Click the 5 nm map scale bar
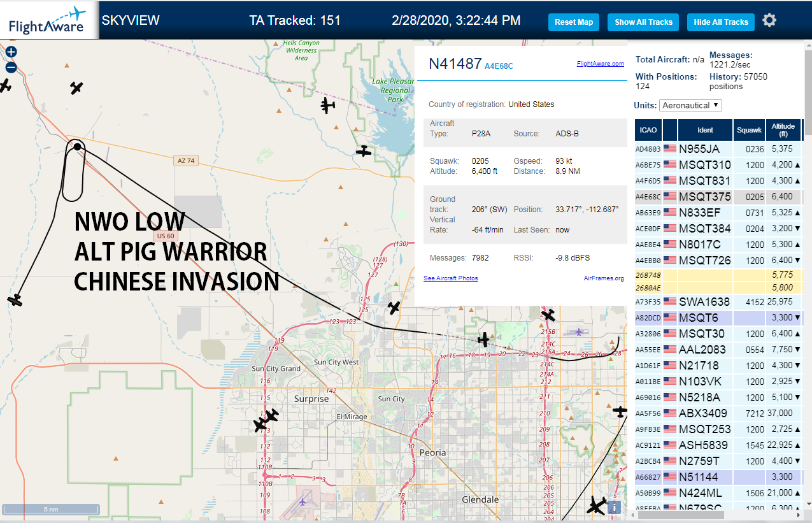Viewport: 812px width, 523px height. [51, 509]
